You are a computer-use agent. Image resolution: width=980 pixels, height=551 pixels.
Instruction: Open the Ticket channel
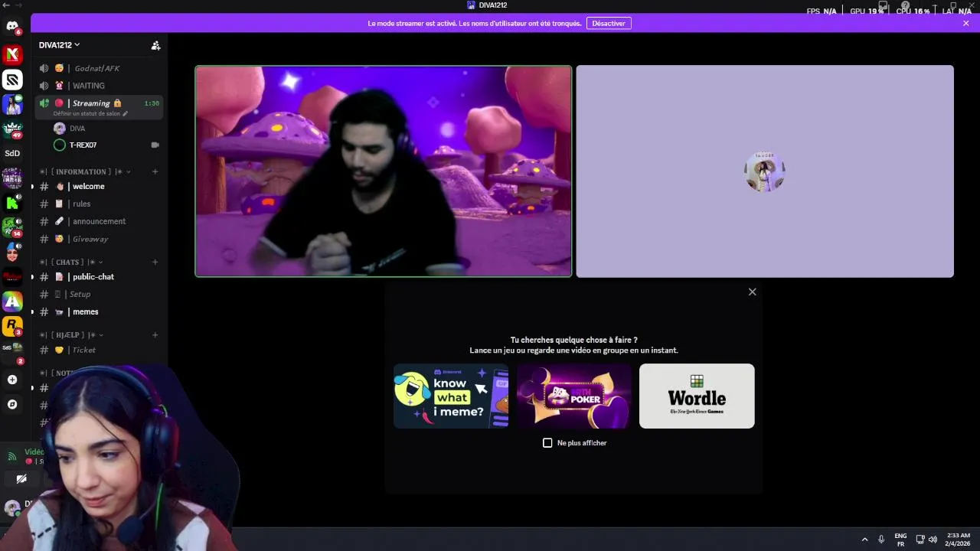[97, 350]
